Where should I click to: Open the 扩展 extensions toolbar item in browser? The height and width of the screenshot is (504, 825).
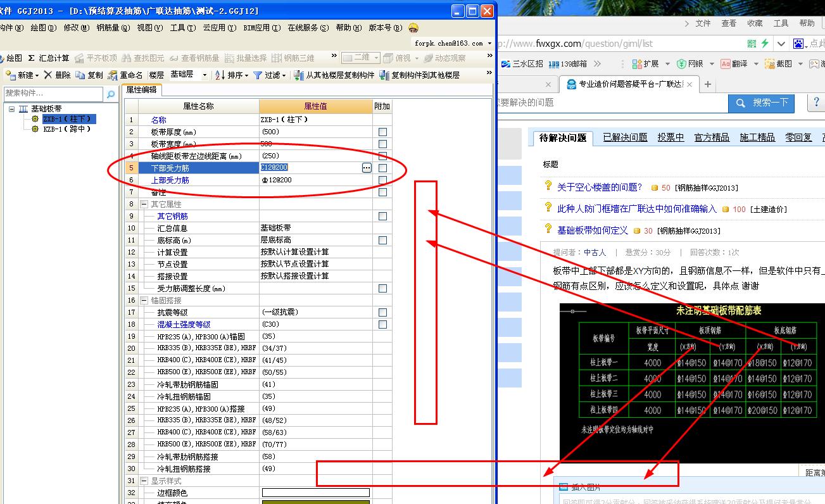pyautogui.click(x=645, y=63)
